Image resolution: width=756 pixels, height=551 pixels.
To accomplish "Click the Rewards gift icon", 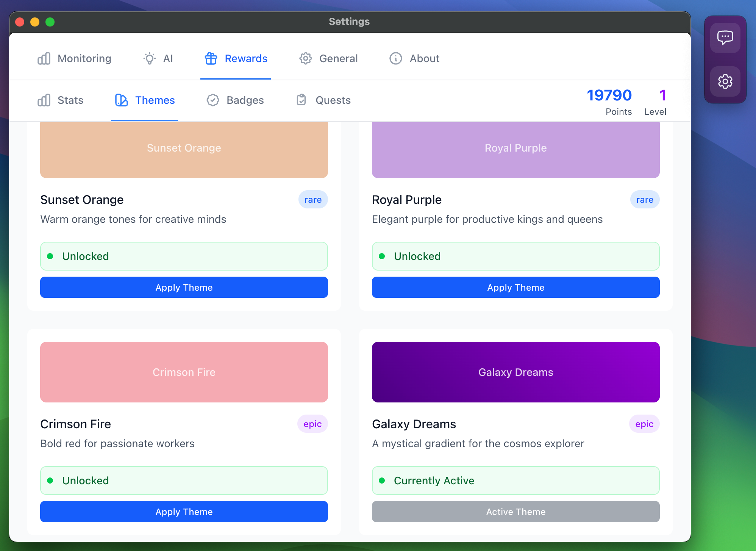I will 211,58.
